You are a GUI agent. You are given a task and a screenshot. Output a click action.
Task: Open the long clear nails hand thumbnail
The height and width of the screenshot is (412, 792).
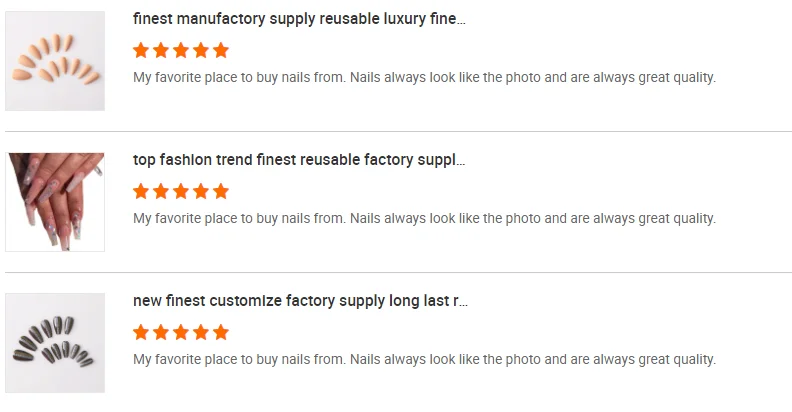coord(55,202)
